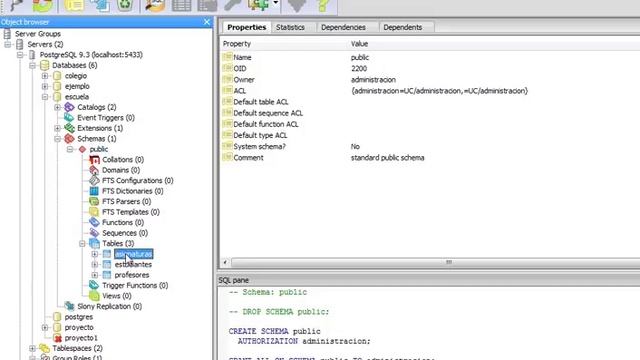Image resolution: width=640 pixels, height=360 pixels.
Task: Click the Slony Replication tree icon
Action: point(69,306)
